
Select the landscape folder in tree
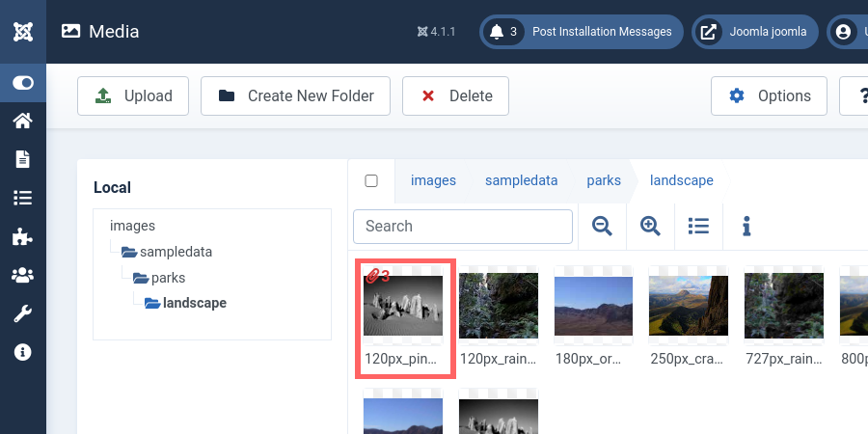pyautogui.click(x=194, y=303)
